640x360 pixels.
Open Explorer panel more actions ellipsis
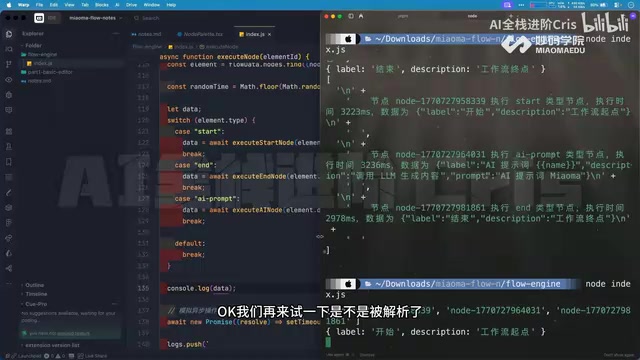click(x=116, y=33)
